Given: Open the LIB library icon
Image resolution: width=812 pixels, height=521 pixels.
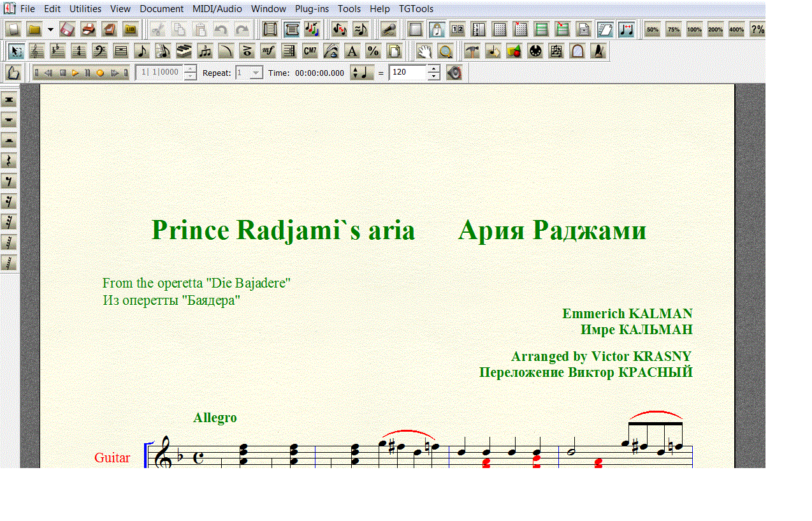Looking at the screenshot, I should pyautogui.click(x=130, y=29).
